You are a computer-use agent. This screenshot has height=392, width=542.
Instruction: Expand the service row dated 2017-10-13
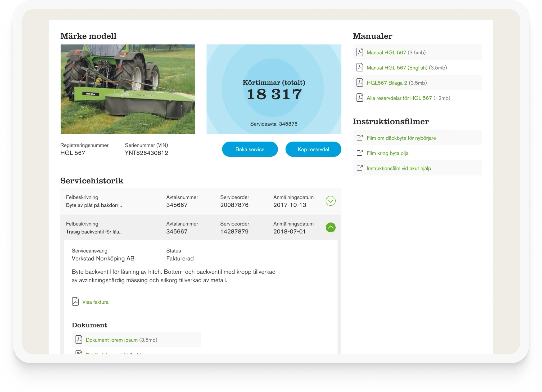point(330,201)
